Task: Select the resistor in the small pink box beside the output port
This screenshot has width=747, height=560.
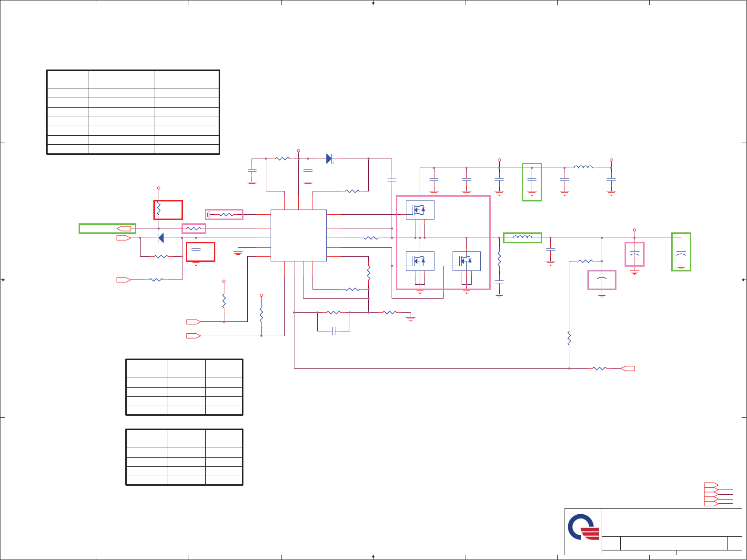Action: [x=193, y=229]
